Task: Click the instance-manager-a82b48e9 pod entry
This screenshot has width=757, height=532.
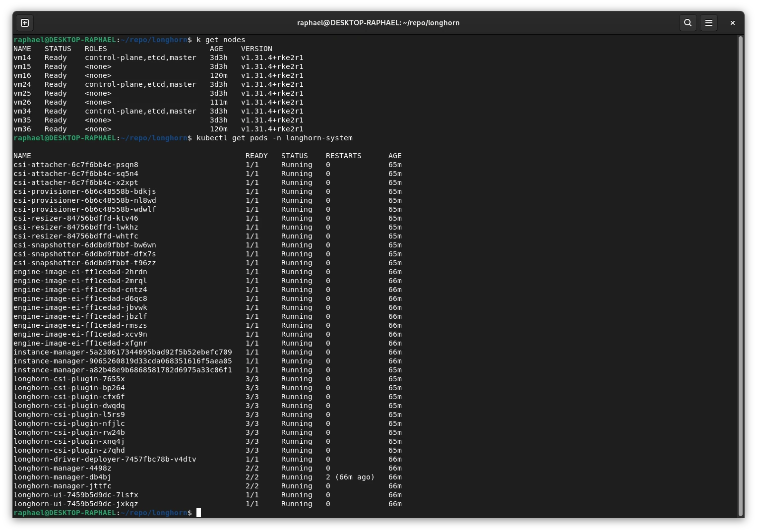Action: pos(123,370)
